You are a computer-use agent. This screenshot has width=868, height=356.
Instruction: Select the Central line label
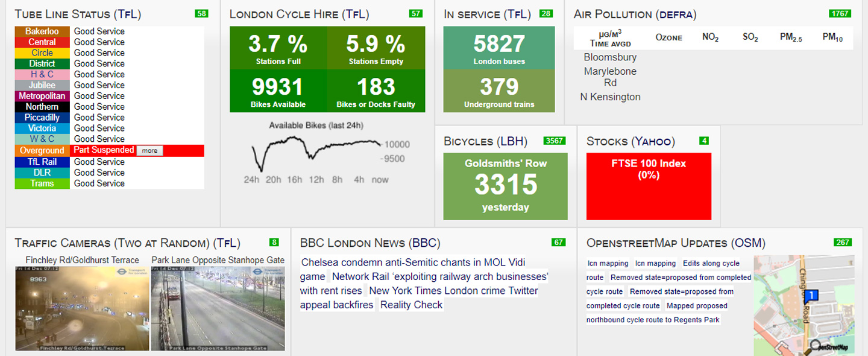(x=42, y=42)
